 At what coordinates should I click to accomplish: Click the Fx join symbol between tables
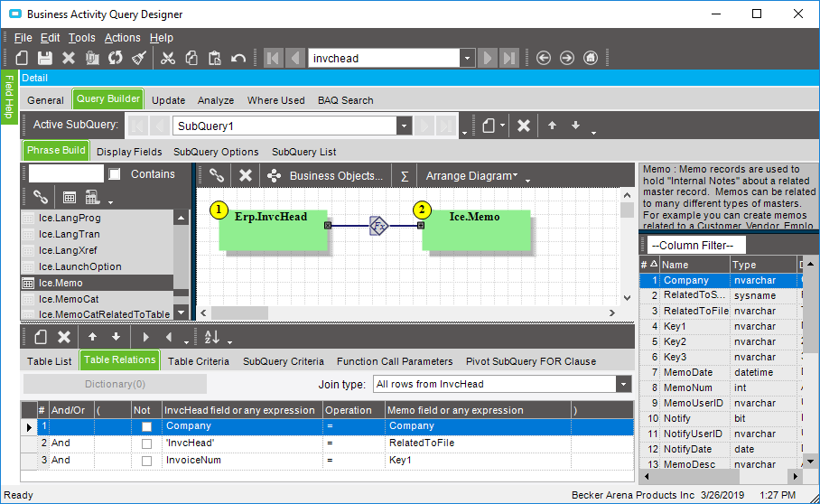378,226
